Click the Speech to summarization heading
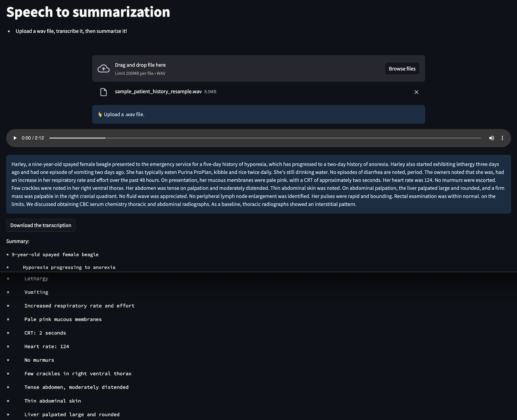This screenshot has width=517, height=420. pyautogui.click(x=88, y=12)
